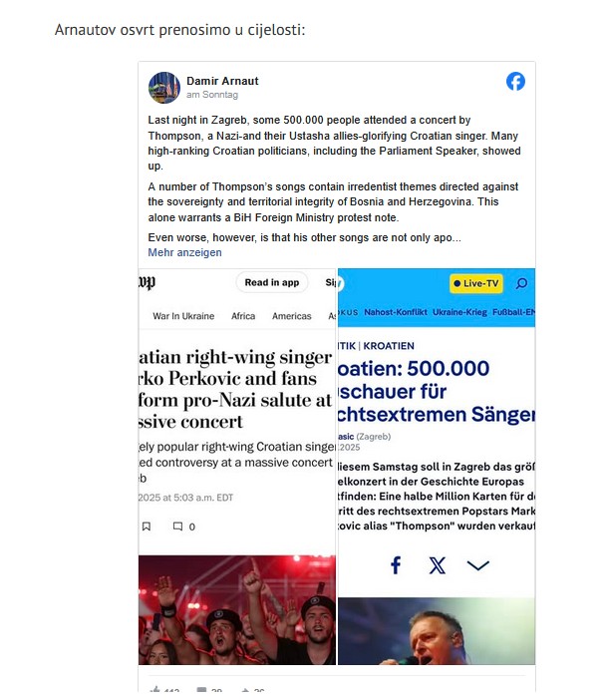This screenshot has width=602, height=700.
Task: Open the comments bubble icon showing 0
Action: pos(177,526)
